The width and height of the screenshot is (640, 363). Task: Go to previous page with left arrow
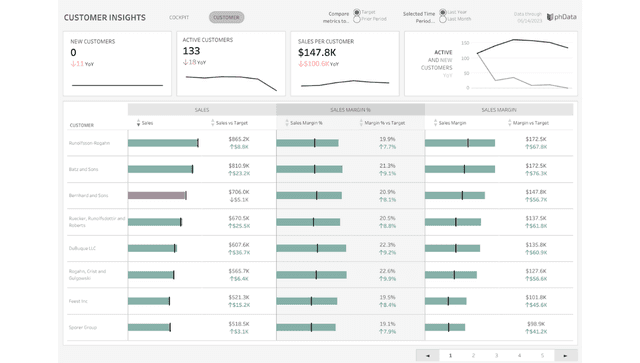pyautogui.click(x=427, y=356)
